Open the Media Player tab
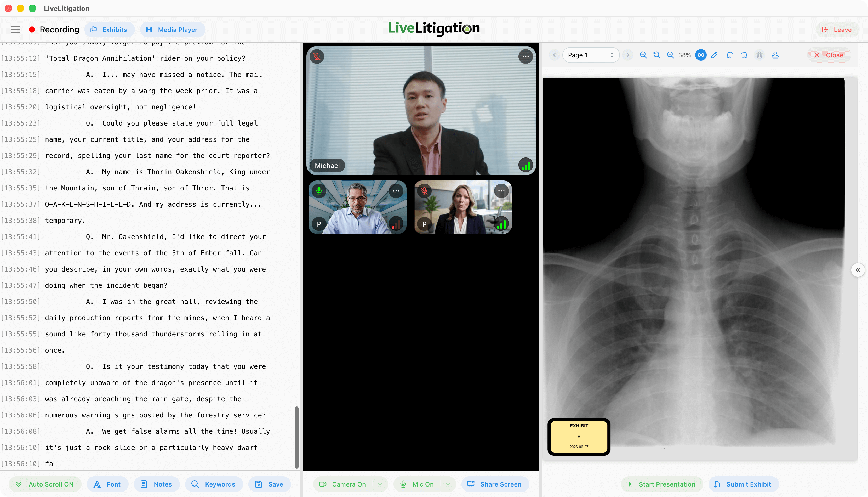Viewport: 868px width, 497px height. click(173, 30)
